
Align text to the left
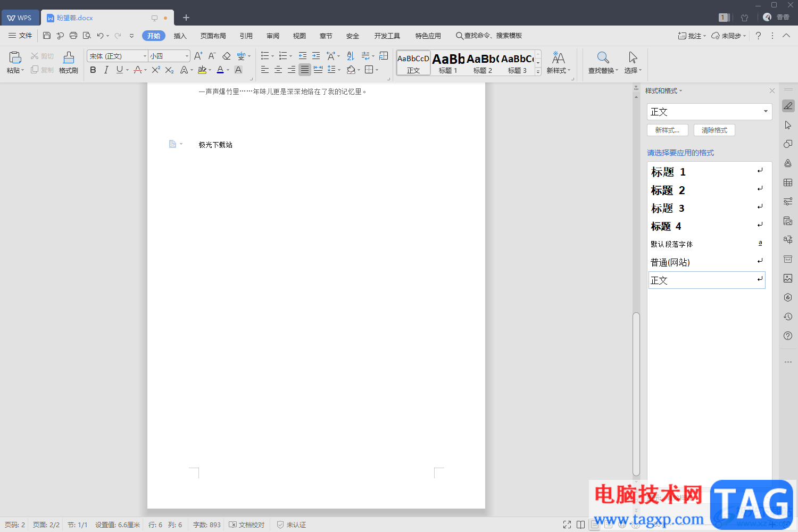(x=264, y=70)
